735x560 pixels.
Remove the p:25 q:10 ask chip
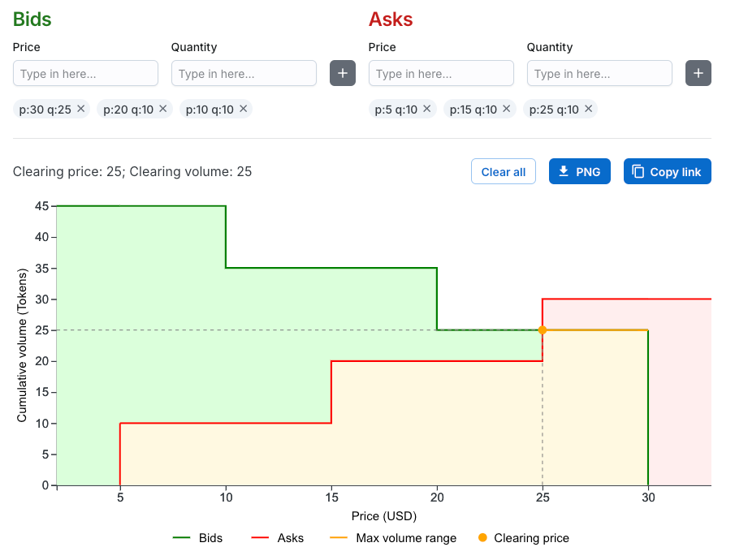point(588,109)
